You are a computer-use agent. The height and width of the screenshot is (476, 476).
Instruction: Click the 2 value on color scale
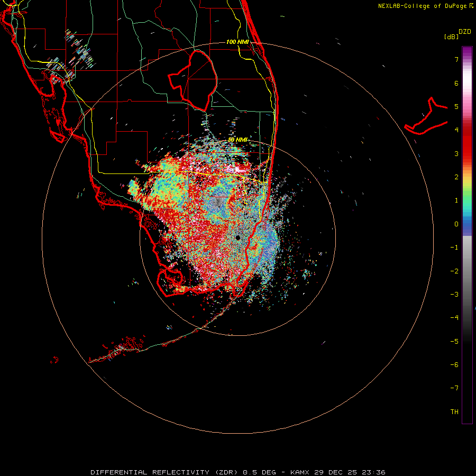(456, 177)
